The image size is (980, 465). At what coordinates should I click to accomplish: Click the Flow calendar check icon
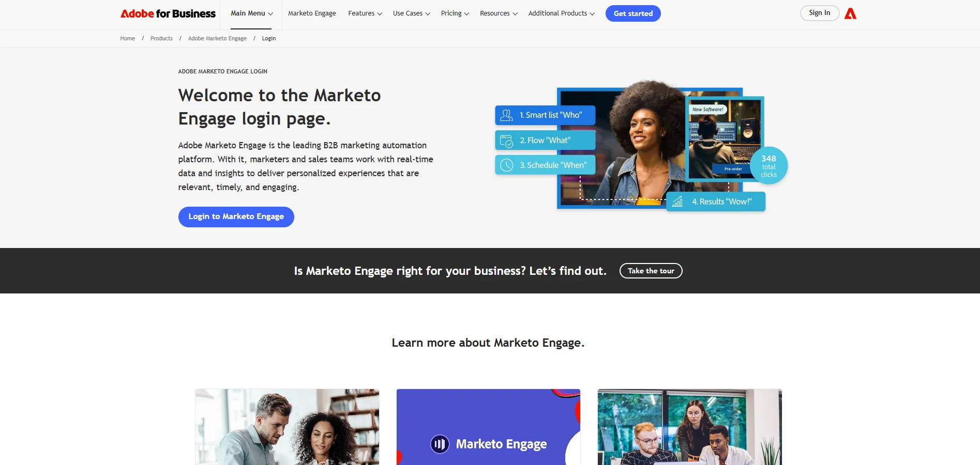click(507, 141)
